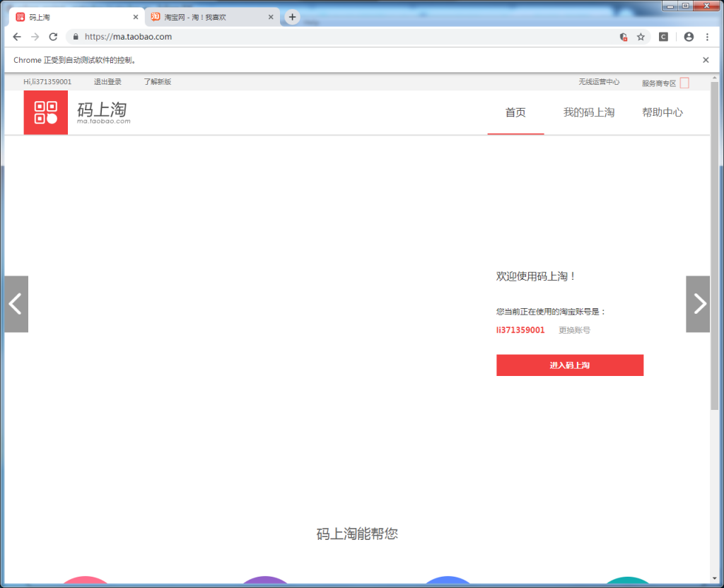Click the lock icon in the address bar
The image size is (724, 588).
tap(76, 37)
